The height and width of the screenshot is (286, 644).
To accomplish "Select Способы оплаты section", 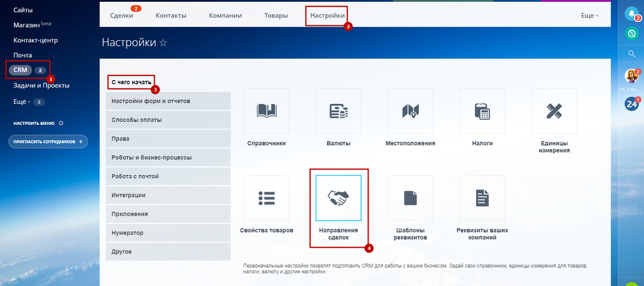I will pyautogui.click(x=169, y=120).
